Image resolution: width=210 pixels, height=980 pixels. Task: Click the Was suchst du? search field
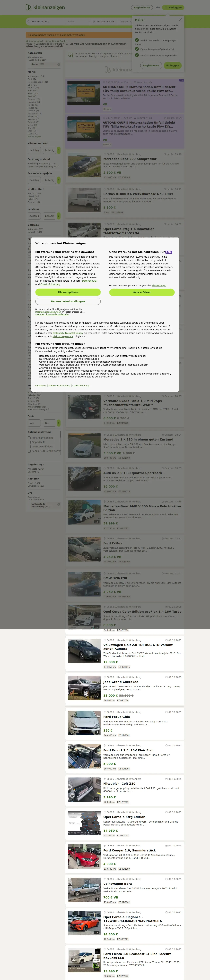pos(48,22)
